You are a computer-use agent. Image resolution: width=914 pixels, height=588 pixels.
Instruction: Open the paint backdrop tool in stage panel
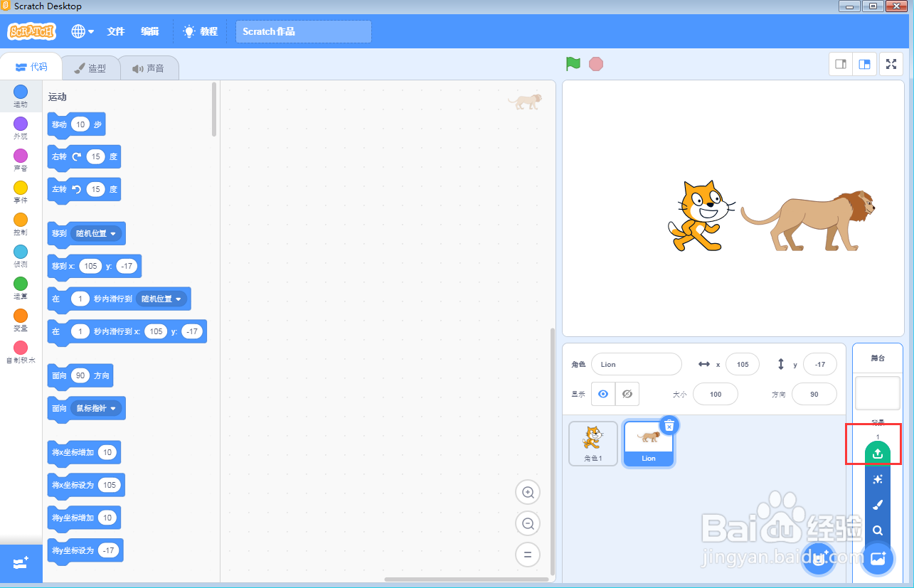[877, 504]
